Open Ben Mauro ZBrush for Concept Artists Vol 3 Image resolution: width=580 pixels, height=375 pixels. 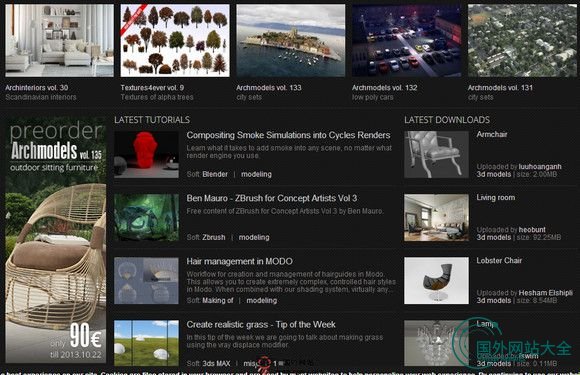coord(272,198)
